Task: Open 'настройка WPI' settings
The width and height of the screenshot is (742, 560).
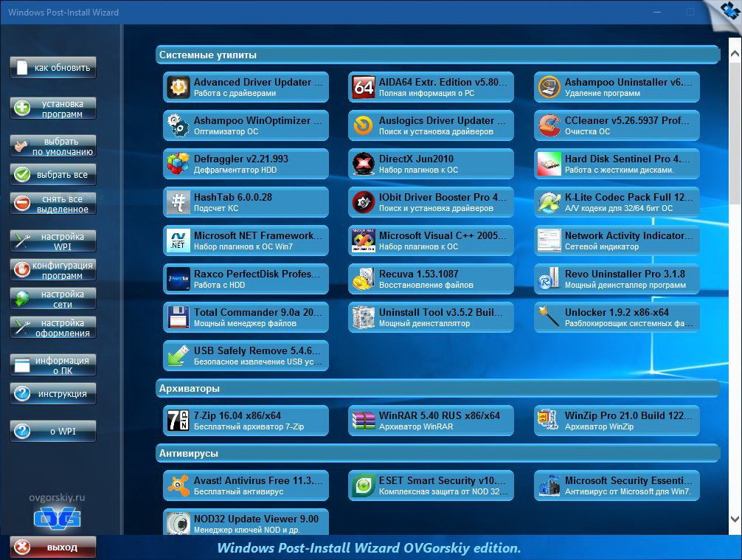Action: click(x=53, y=241)
